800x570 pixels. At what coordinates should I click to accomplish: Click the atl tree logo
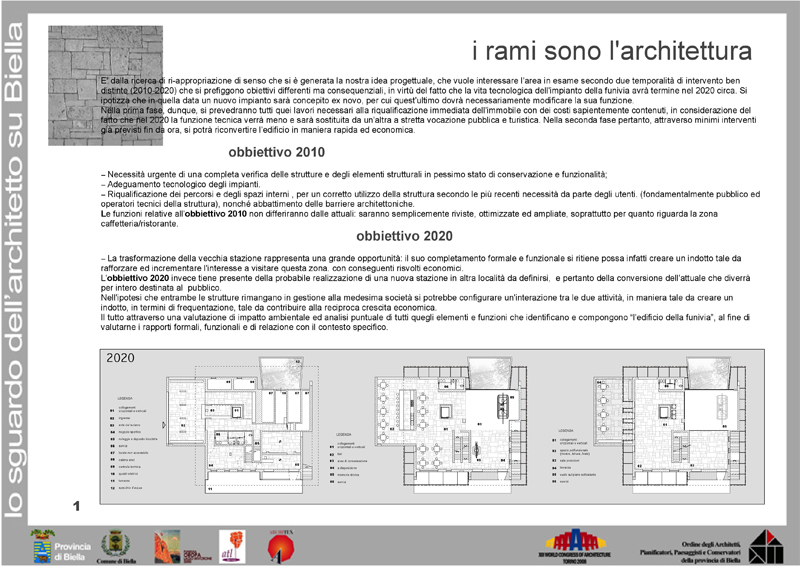pos(232,547)
